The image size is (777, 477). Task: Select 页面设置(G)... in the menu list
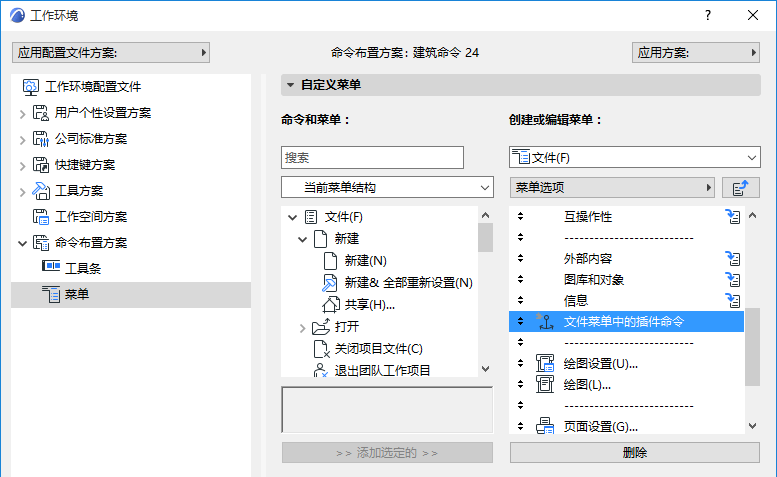[601, 426]
